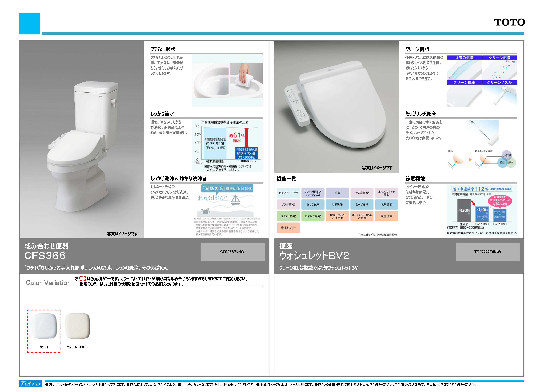Click the blue square at top left

pyautogui.click(x=29, y=23)
